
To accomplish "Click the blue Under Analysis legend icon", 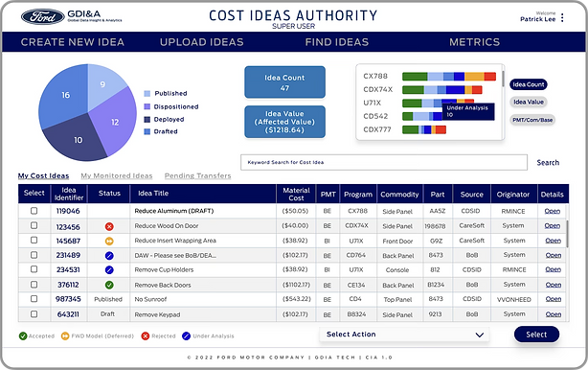I will [187, 335].
